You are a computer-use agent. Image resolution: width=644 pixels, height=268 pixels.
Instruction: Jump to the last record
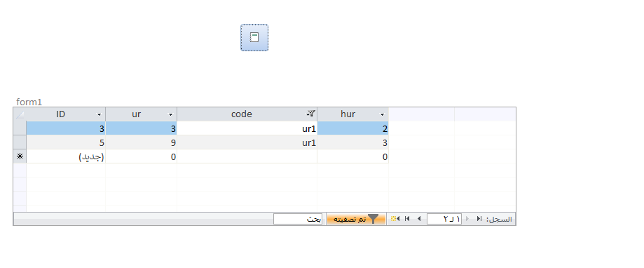[407, 219]
